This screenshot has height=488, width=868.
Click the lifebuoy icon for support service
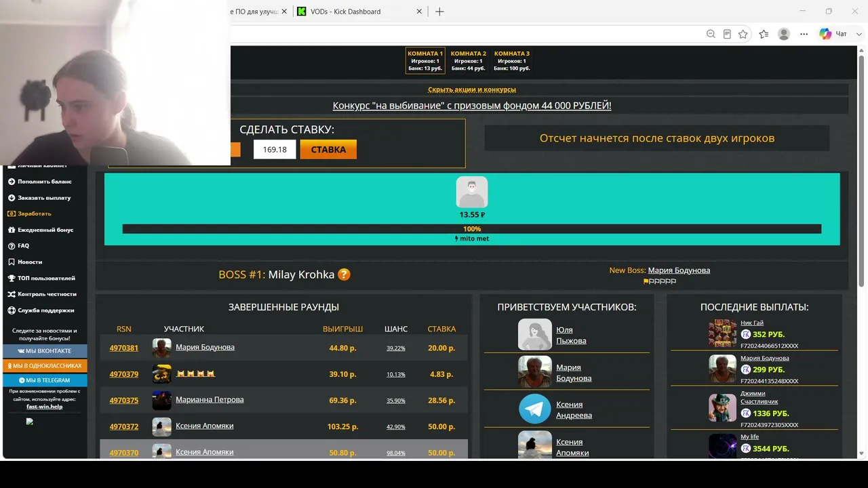tap(12, 310)
